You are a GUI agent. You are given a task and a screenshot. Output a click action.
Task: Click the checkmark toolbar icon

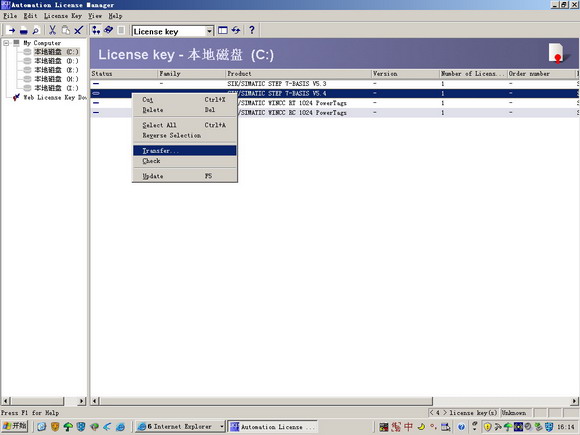tap(78, 30)
